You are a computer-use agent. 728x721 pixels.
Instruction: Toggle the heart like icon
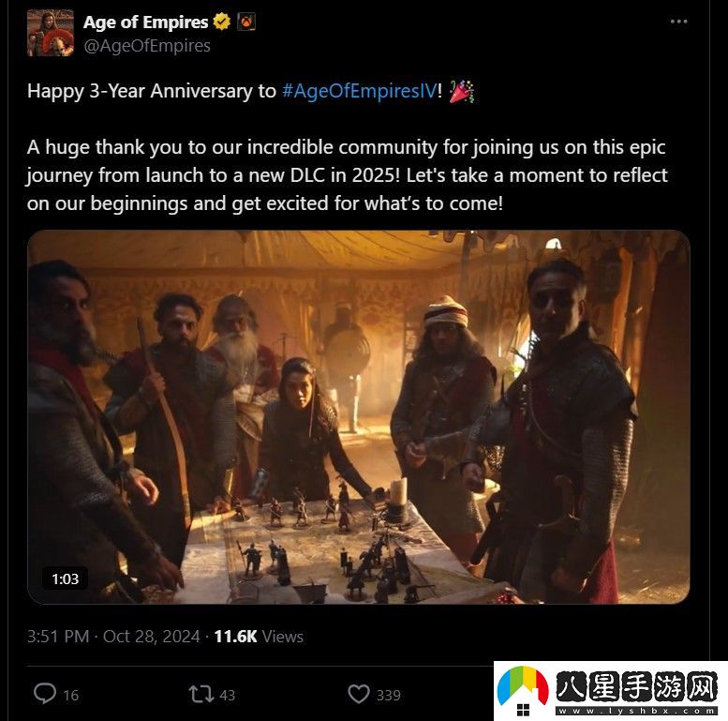(359, 695)
